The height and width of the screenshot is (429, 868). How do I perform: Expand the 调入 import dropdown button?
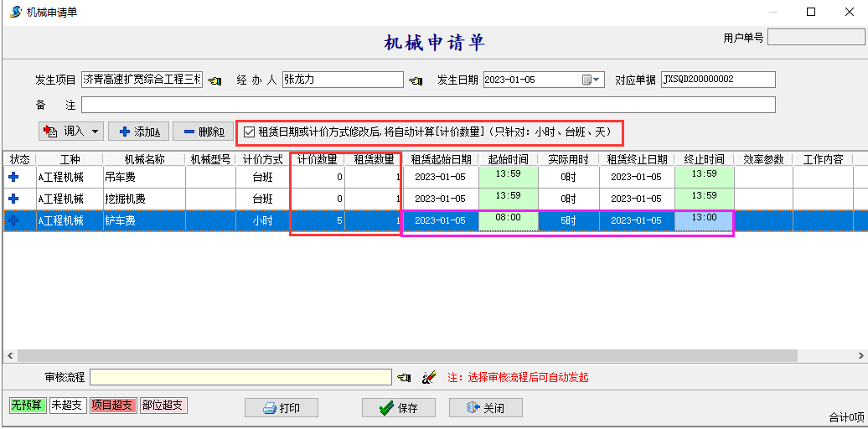point(96,132)
